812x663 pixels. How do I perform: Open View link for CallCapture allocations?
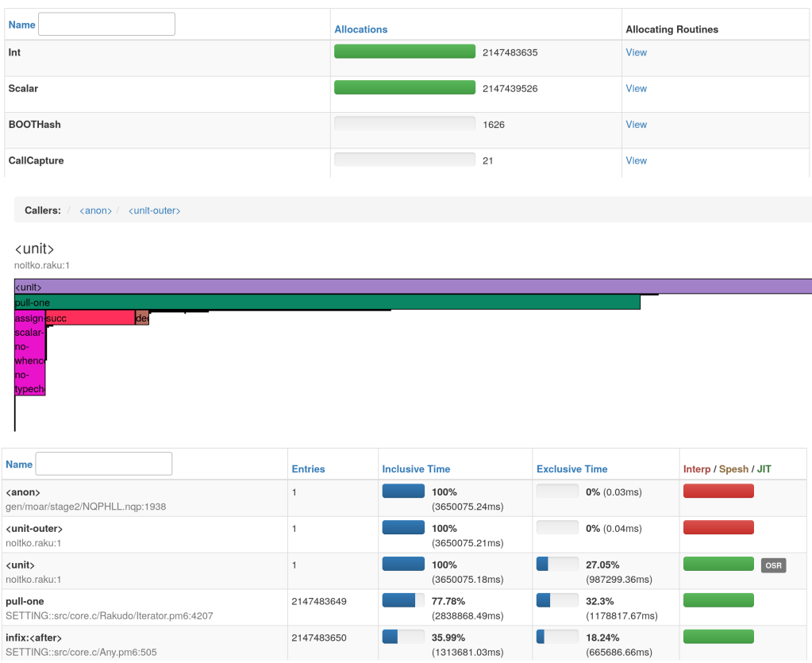pyautogui.click(x=636, y=160)
